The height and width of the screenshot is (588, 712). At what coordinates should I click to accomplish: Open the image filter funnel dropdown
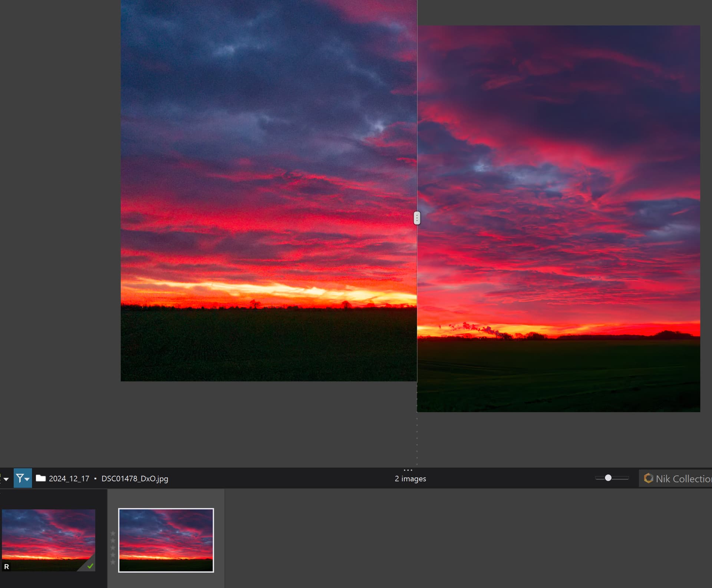point(22,478)
